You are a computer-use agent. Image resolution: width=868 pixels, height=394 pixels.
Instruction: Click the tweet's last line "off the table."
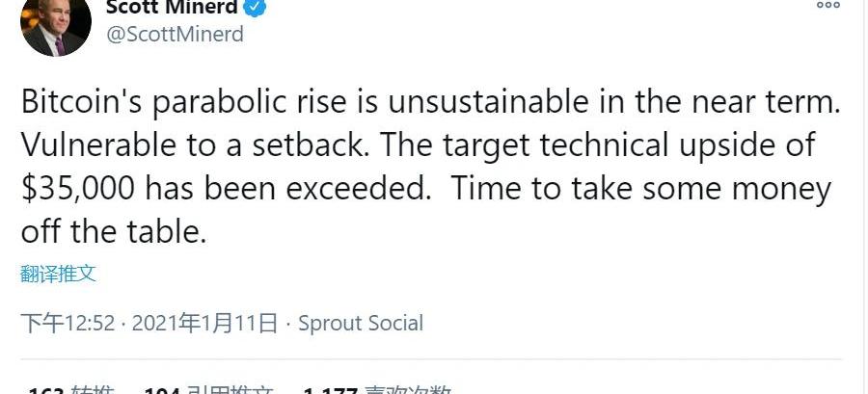pyautogui.click(x=114, y=231)
